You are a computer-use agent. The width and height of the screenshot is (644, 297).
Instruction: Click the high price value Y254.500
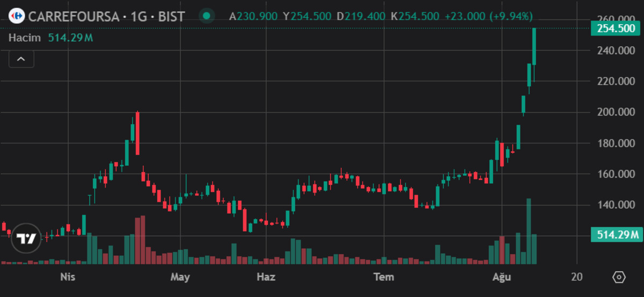[x=307, y=16]
